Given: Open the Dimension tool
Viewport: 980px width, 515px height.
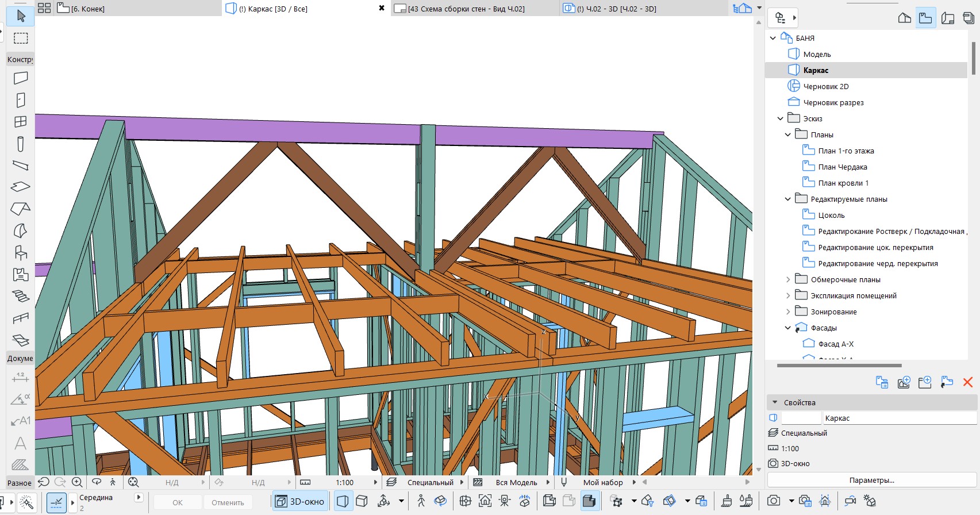Looking at the screenshot, I should (21, 377).
